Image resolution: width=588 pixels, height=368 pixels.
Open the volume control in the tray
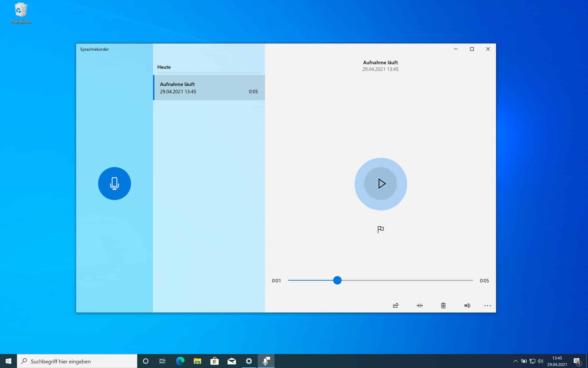(540, 361)
